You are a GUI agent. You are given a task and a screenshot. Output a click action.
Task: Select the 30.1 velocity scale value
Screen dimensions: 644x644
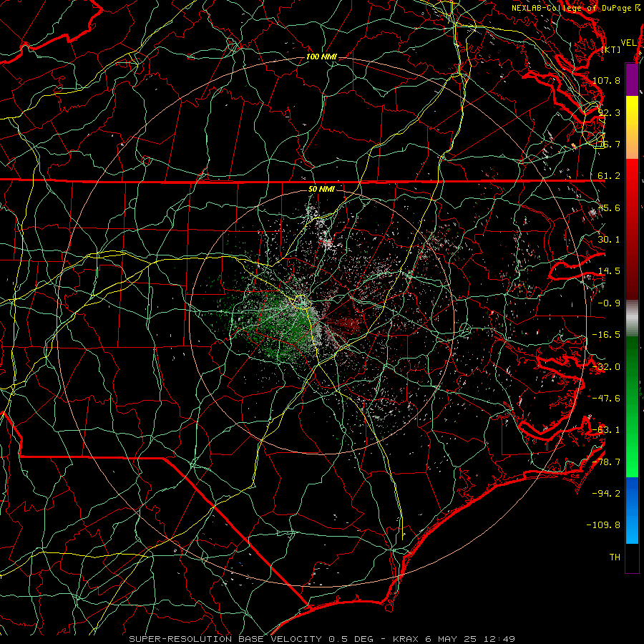[x=609, y=240]
